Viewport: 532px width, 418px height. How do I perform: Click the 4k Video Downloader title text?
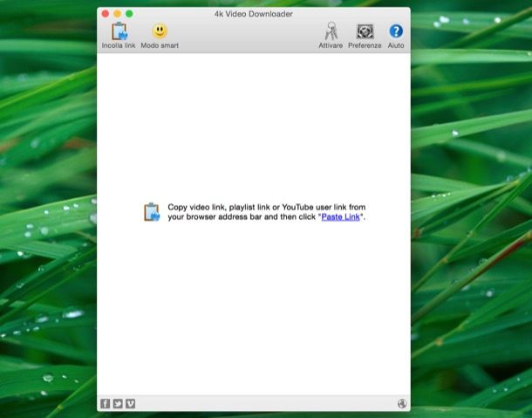[254, 14]
